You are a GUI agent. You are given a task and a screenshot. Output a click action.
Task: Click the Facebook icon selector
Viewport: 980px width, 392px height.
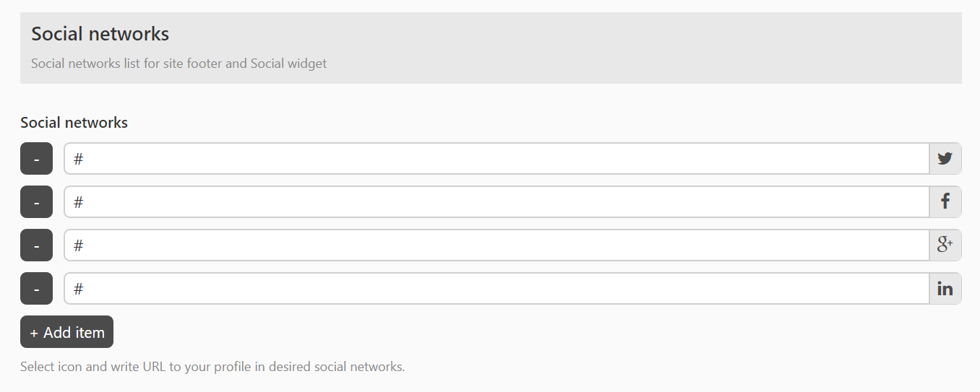pyautogui.click(x=945, y=202)
